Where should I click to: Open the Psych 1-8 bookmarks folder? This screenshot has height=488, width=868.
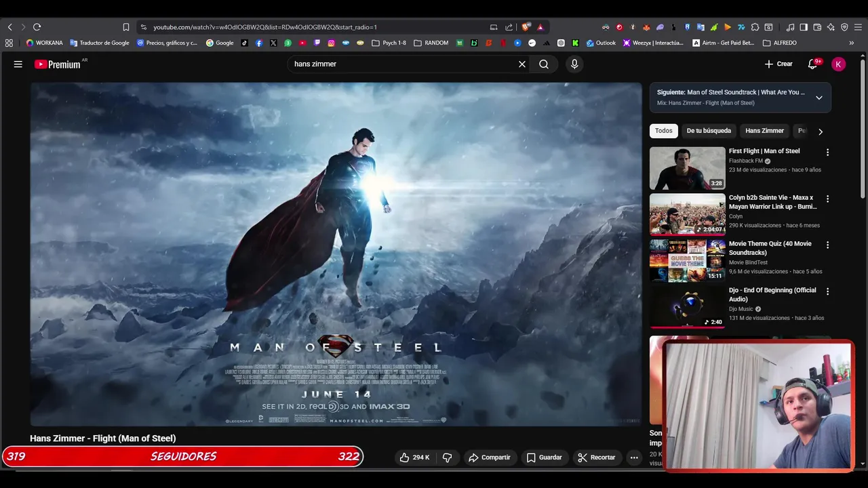click(389, 43)
